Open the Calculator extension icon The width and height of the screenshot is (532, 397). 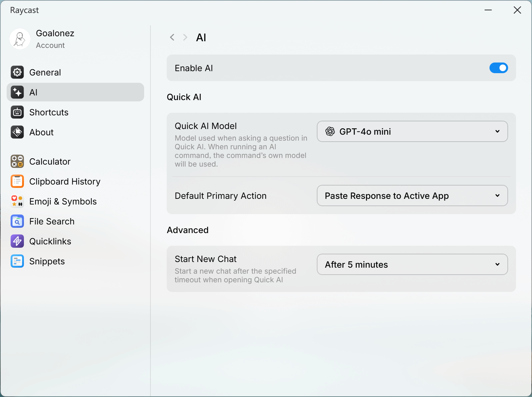click(x=17, y=161)
